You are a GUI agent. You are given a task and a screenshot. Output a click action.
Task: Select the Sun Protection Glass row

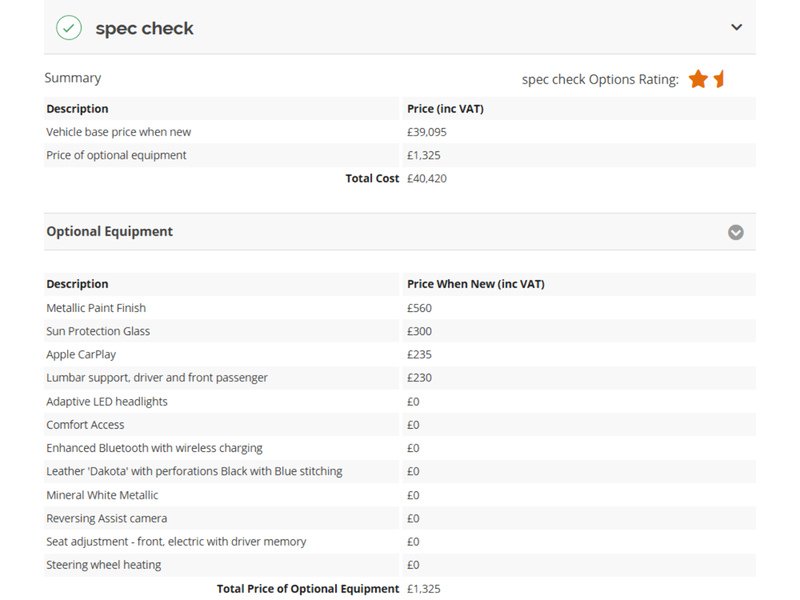(98, 331)
